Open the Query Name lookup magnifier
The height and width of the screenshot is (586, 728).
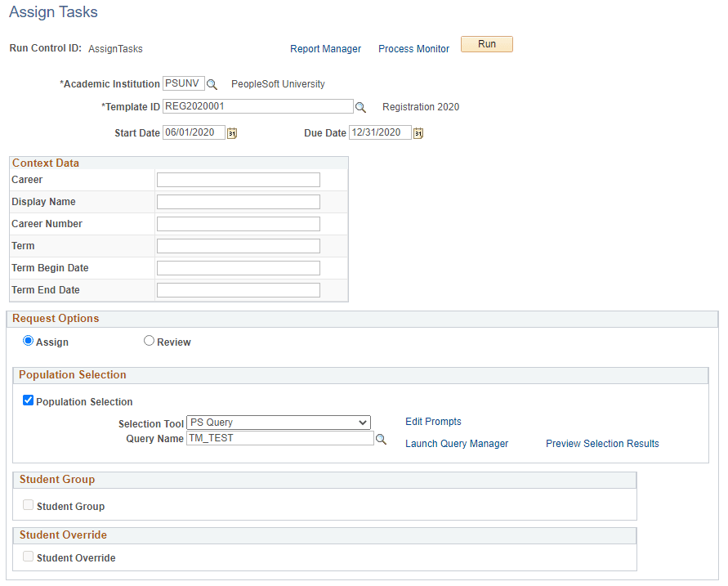(381, 439)
